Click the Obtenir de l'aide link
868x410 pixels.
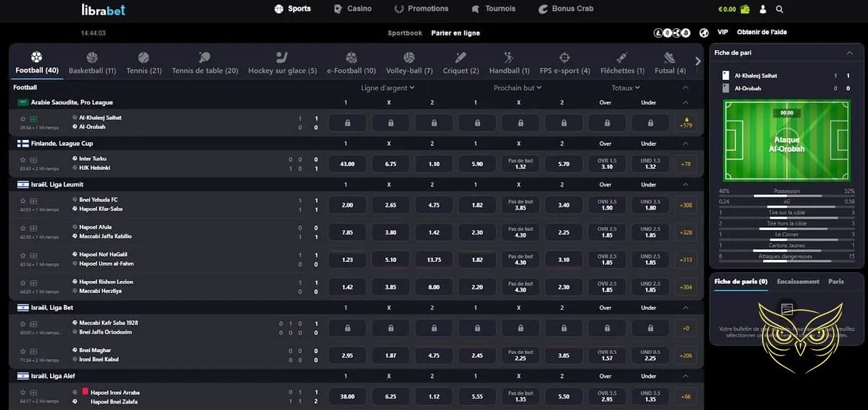coord(761,33)
